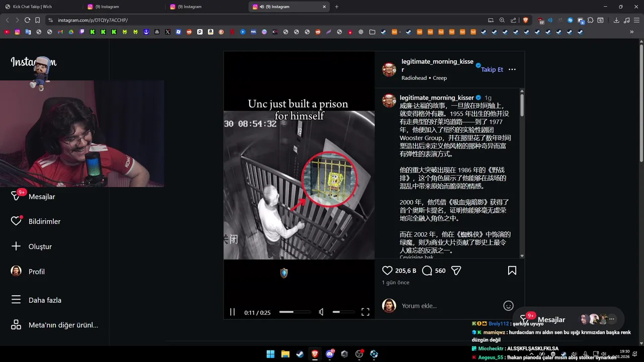Viewport: 644px width, 362px height.
Task: Open site settings icon in the address bar
Action: (x=50, y=20)
